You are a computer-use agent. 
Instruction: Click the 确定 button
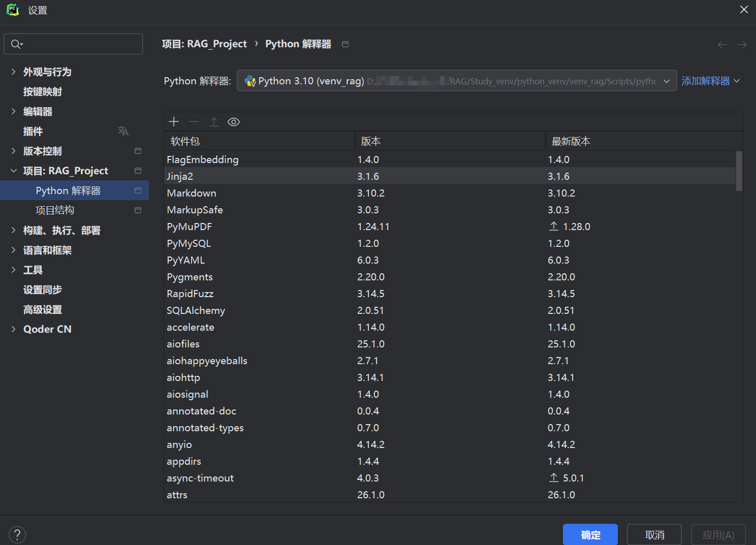[590, 535]
